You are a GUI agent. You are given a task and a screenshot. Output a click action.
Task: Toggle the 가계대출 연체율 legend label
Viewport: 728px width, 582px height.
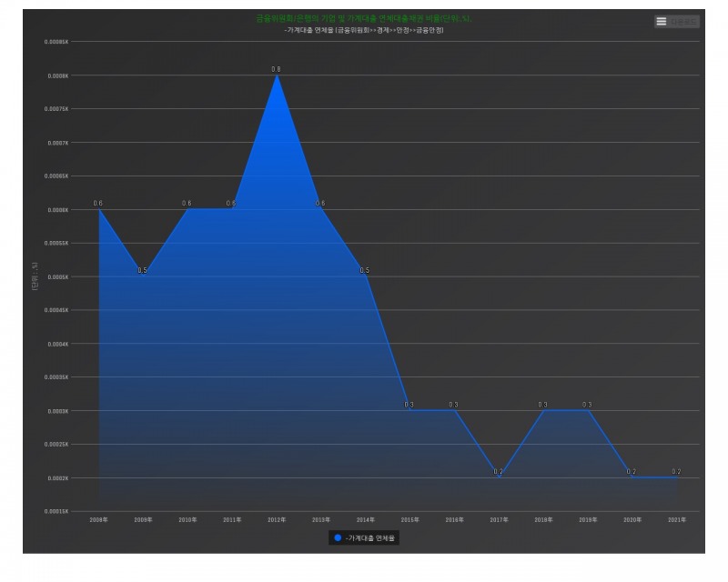tap(370, 538)
